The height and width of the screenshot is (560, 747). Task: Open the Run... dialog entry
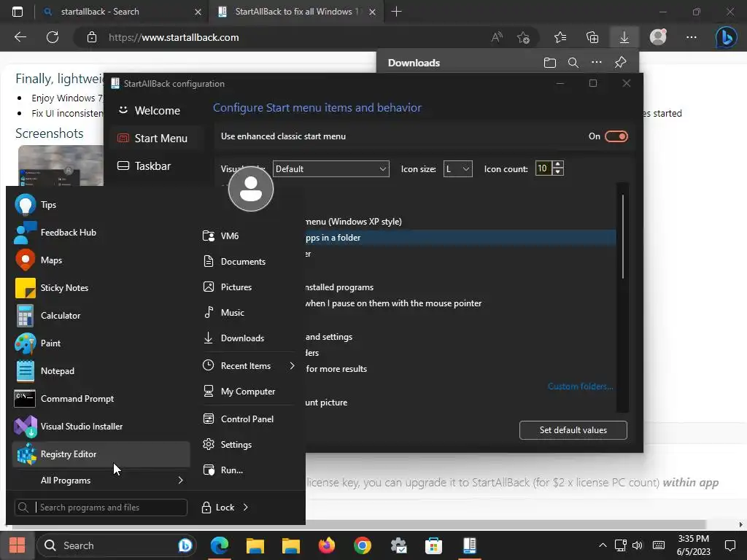(x=248, y=470)
